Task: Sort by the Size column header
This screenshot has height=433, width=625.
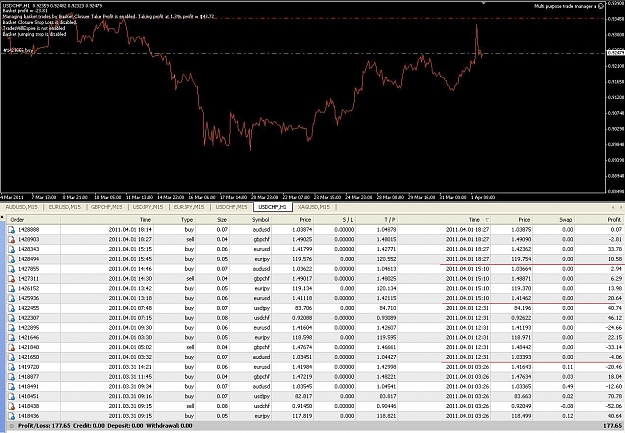Action: [x=212, y=220]
